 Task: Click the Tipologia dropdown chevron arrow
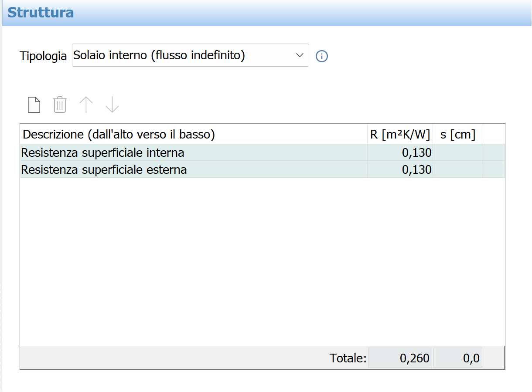coord(300,55)
